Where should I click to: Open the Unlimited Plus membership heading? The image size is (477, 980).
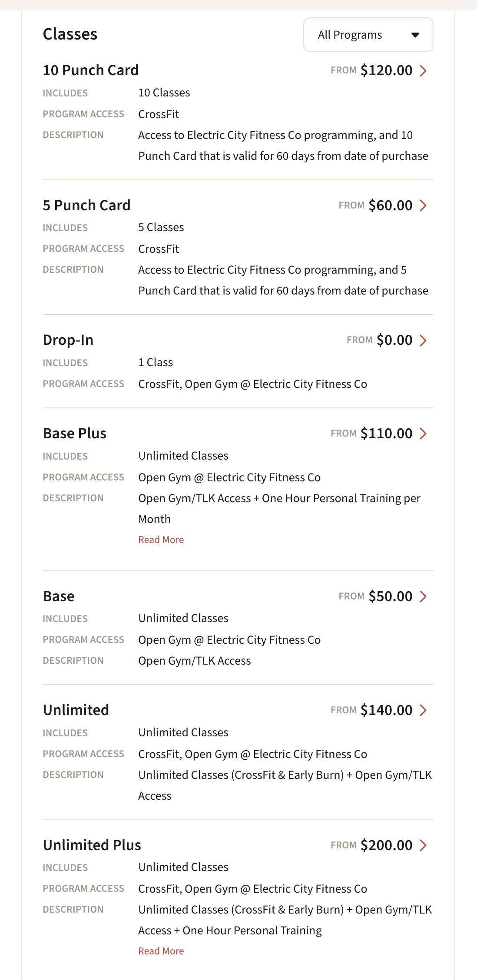tap(92, 845)
